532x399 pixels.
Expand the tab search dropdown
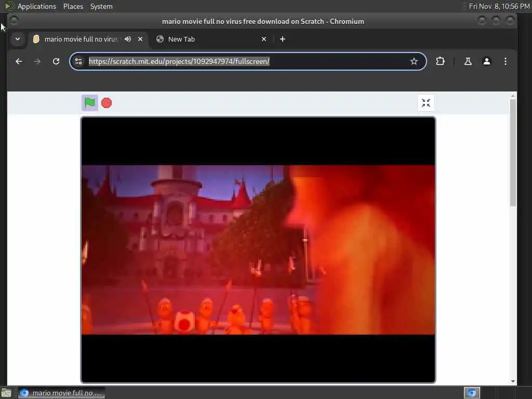[x=18, y=39]
